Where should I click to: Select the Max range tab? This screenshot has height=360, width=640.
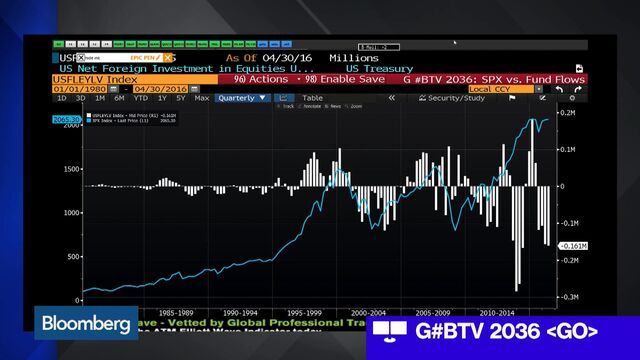coord(202,98)
